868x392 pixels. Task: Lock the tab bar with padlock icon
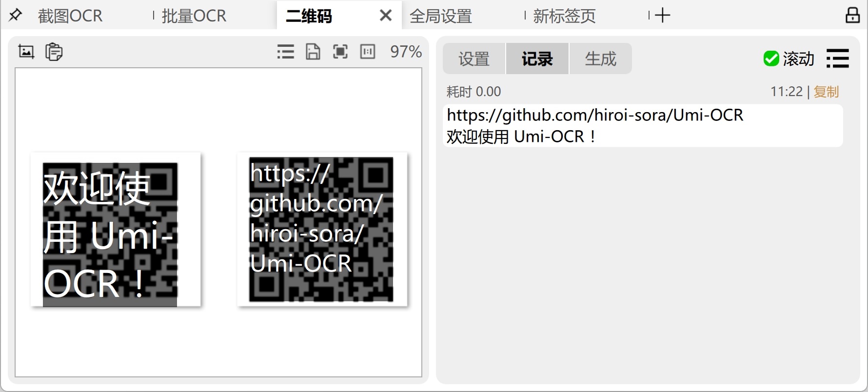[852, 15]
